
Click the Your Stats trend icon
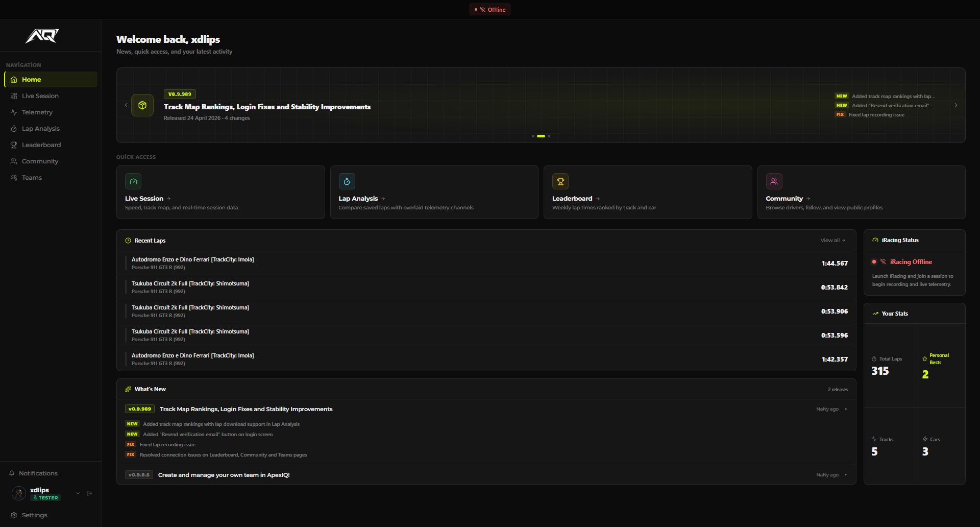coord(875,314)
